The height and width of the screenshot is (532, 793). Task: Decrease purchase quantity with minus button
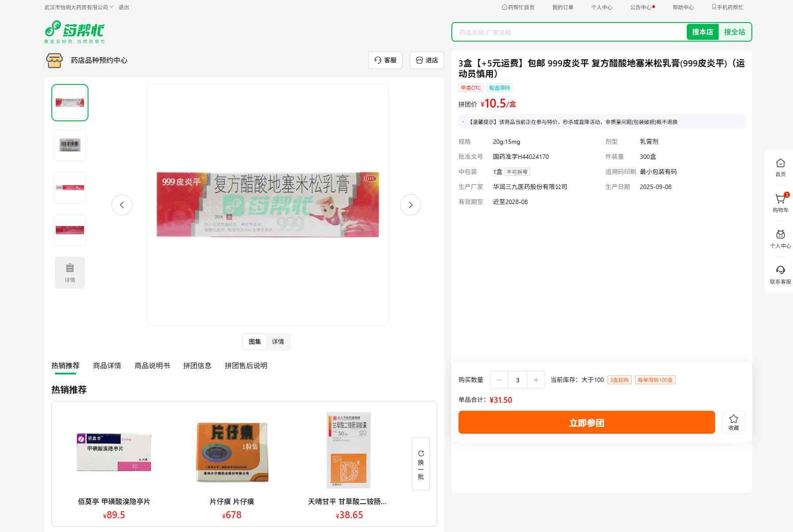[x=500, y=380]
